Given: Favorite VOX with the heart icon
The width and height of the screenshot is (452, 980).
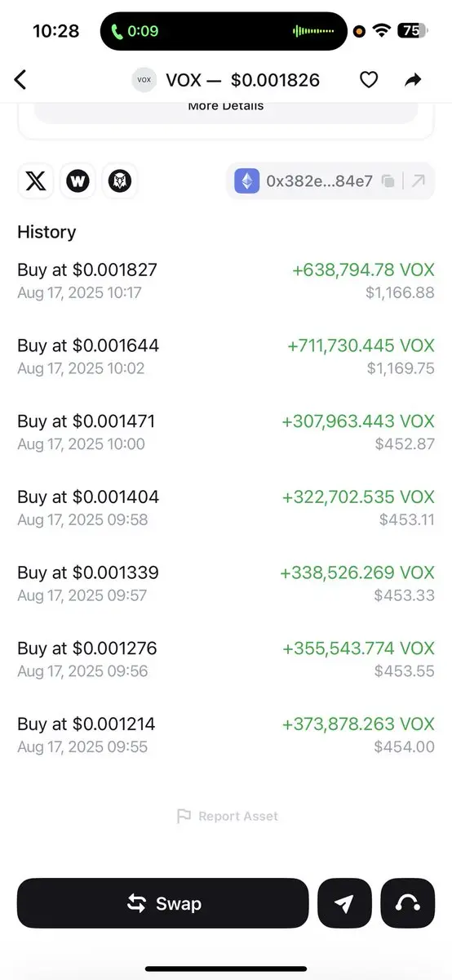Looking at the screenshot, I should pyautogui.click(x=369, y=79).
